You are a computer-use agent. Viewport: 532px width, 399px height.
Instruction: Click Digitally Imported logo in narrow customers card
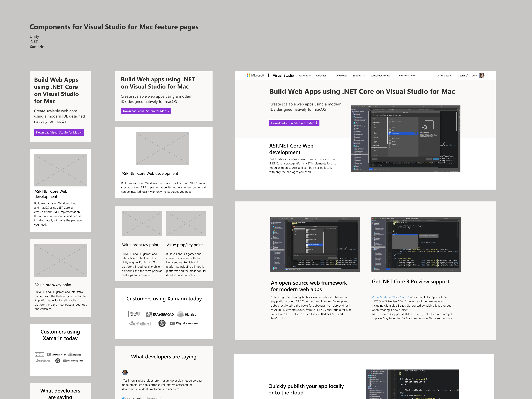pyautogui.click(x=73, y=361)
